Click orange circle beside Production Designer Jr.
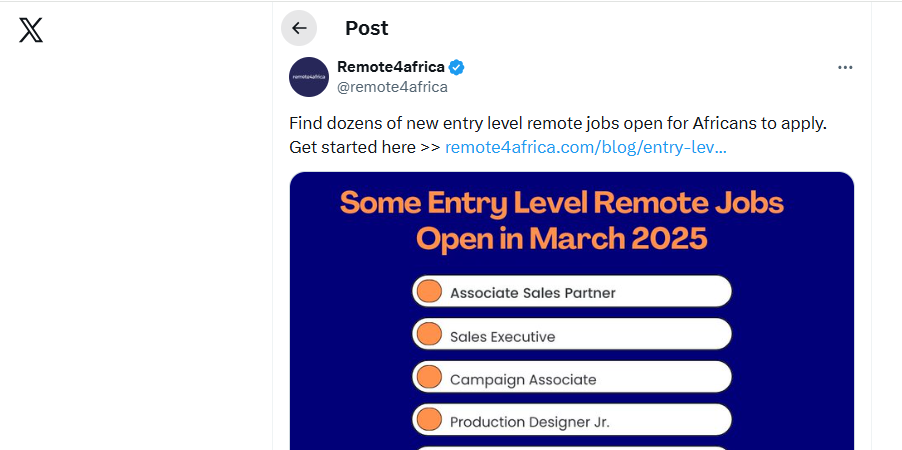 point(429,421)
